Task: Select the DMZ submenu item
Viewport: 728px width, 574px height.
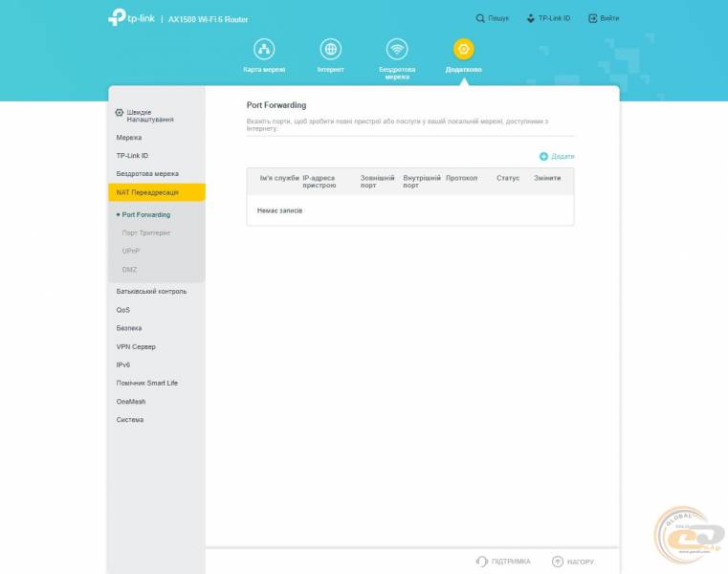Action: (x=129, y=270)
